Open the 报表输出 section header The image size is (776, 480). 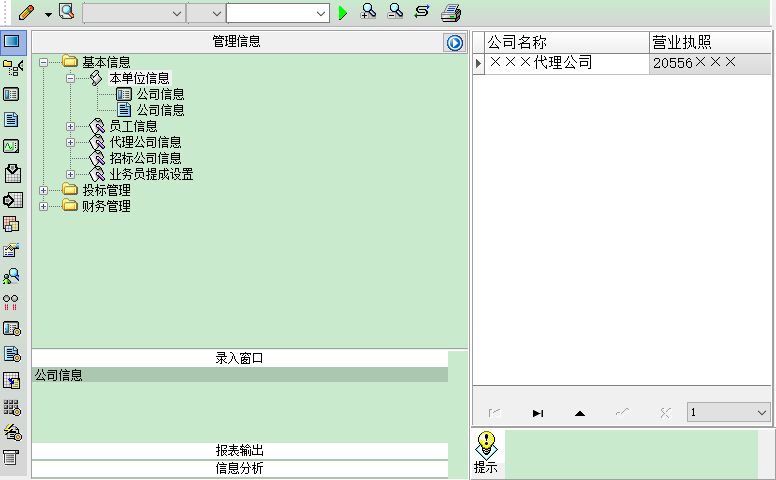pos(240,450)
